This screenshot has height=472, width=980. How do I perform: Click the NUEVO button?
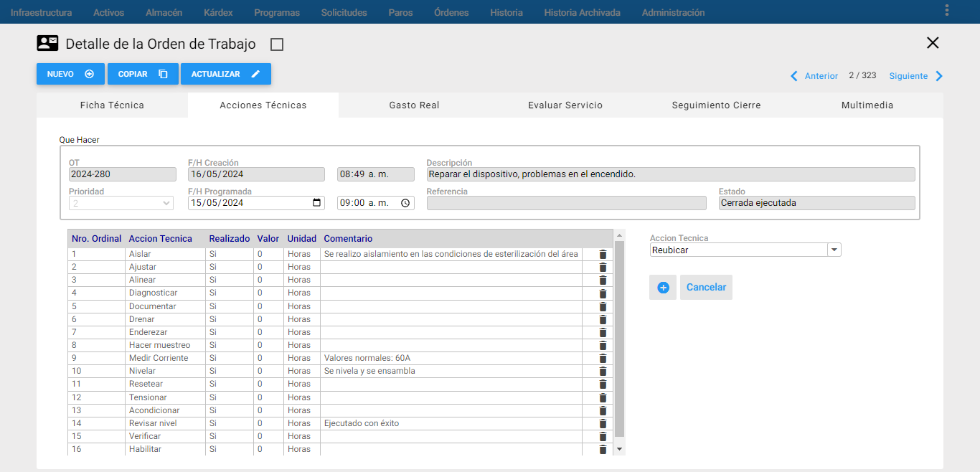tap(70, 74)
